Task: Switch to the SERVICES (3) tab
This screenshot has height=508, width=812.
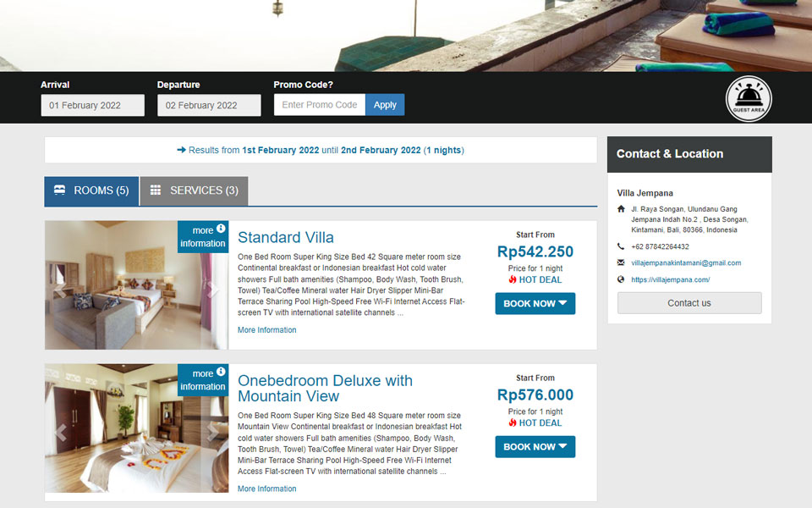Action: (195, 190)
